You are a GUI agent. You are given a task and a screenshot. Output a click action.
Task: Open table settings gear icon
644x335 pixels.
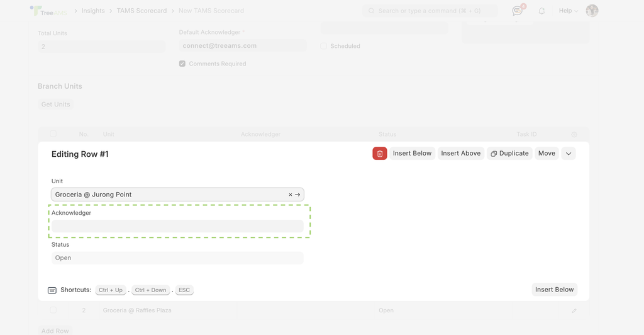tap(574, 134)
